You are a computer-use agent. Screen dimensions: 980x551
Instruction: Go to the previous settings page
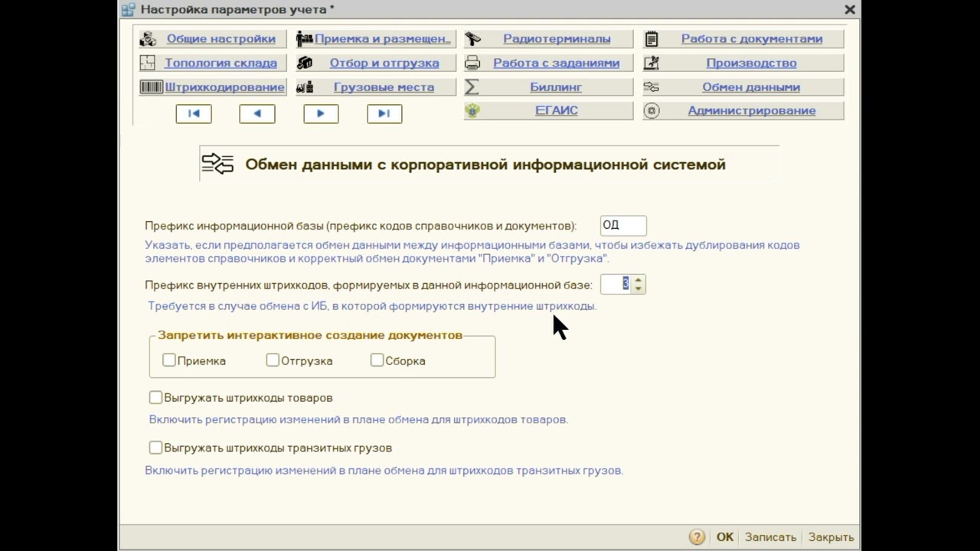click(257, 113)
